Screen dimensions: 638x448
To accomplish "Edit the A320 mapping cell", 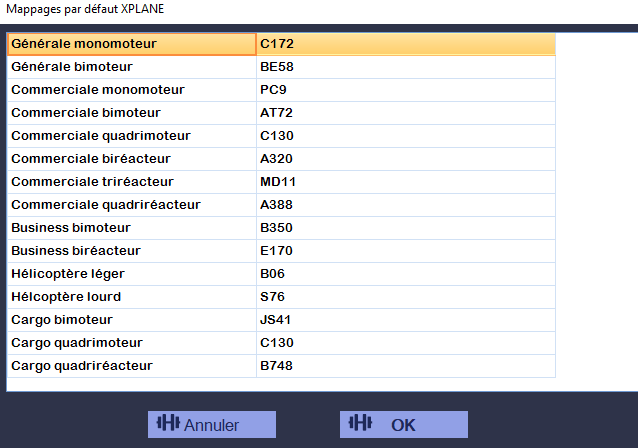I will pyautogui.click(x=406, y=159).
